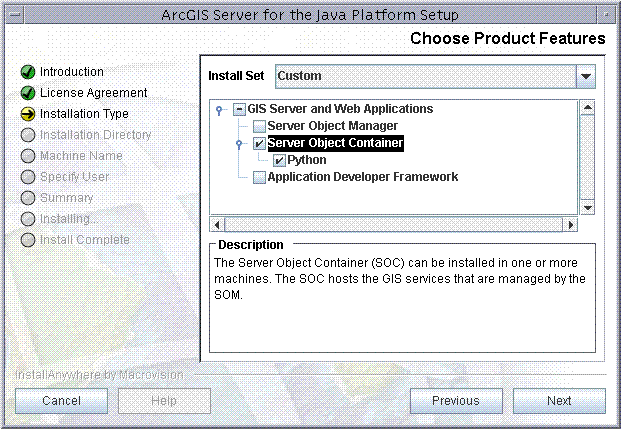Collapse the Server Object Container tree handle
Viewport: 621px width, 429px height.
(x=239, y=143)
